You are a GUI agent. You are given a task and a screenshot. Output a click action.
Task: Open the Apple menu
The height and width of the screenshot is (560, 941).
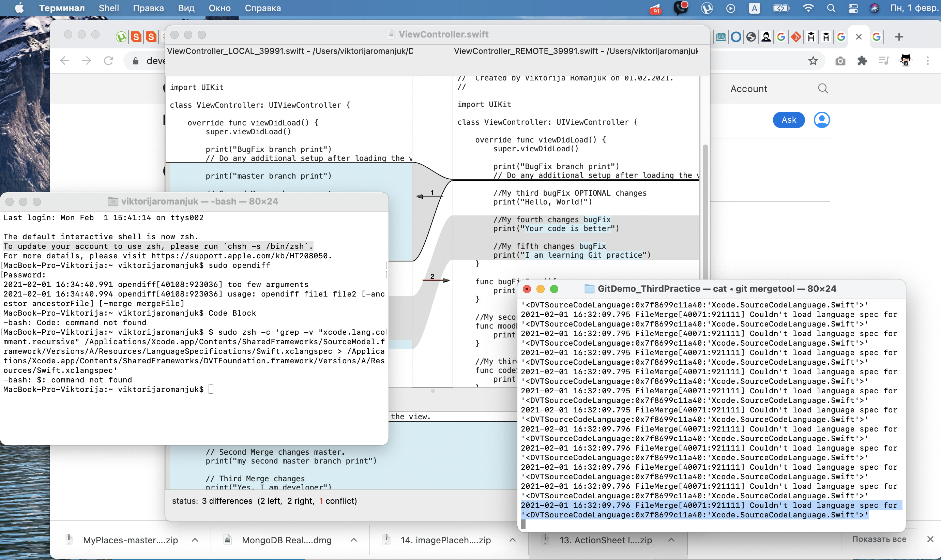tap(19, 8)
